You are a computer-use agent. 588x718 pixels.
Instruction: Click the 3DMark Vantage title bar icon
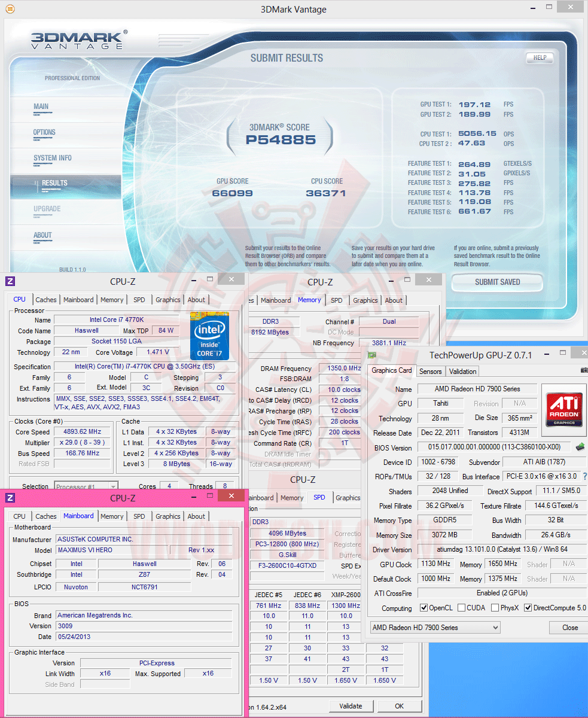[x=10, y=9]
